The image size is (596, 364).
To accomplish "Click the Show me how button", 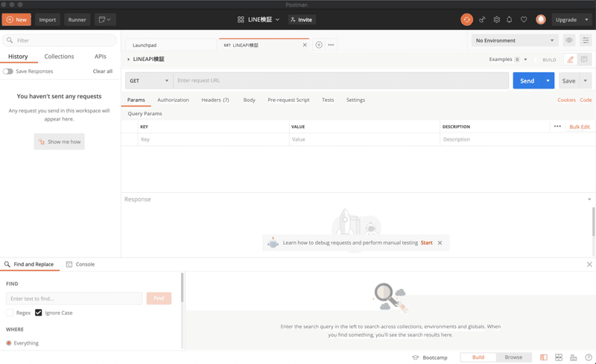I will [x=59, y=141].
